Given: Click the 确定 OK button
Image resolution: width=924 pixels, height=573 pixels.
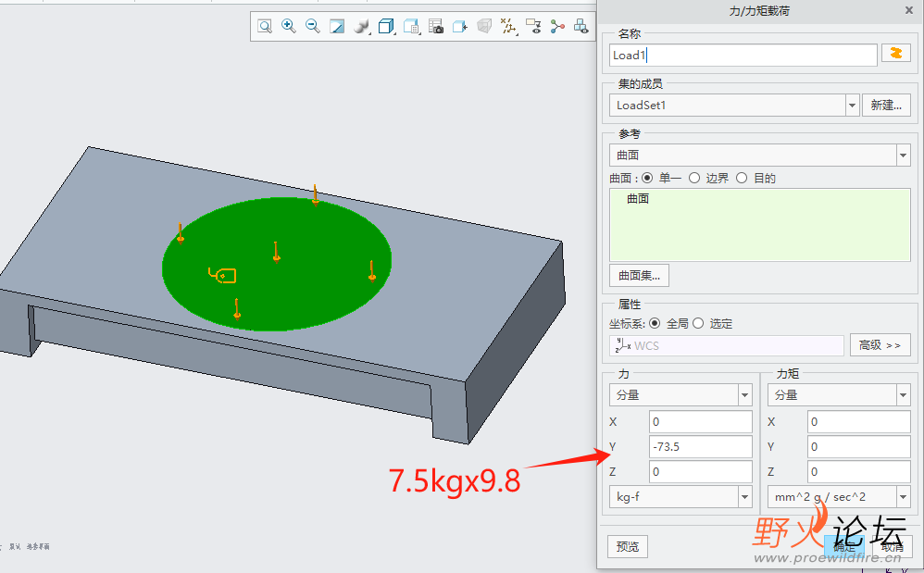Looking at the screenshot, I should pyautogui.click(x=844, y=546).
